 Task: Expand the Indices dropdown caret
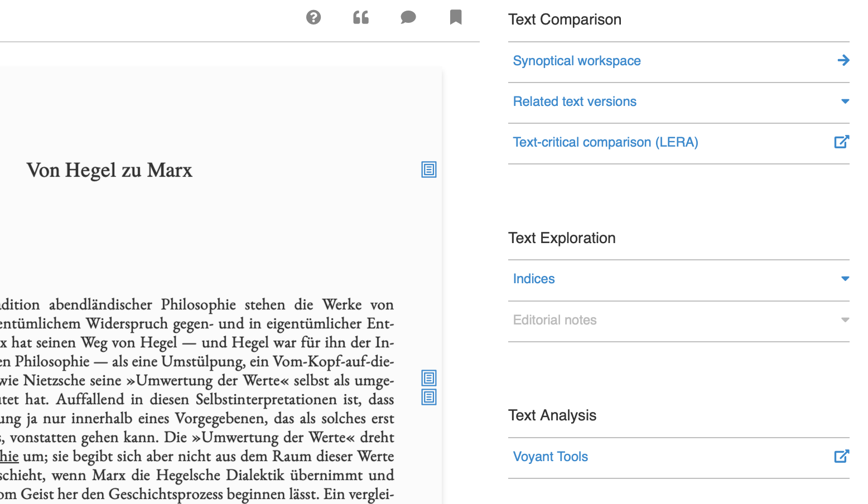[845, 279]
